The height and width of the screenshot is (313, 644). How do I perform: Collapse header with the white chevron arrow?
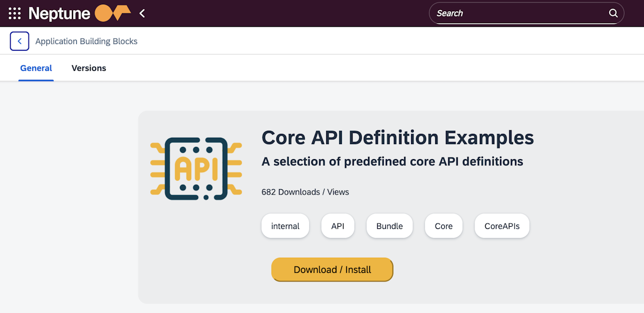point(142,13)
